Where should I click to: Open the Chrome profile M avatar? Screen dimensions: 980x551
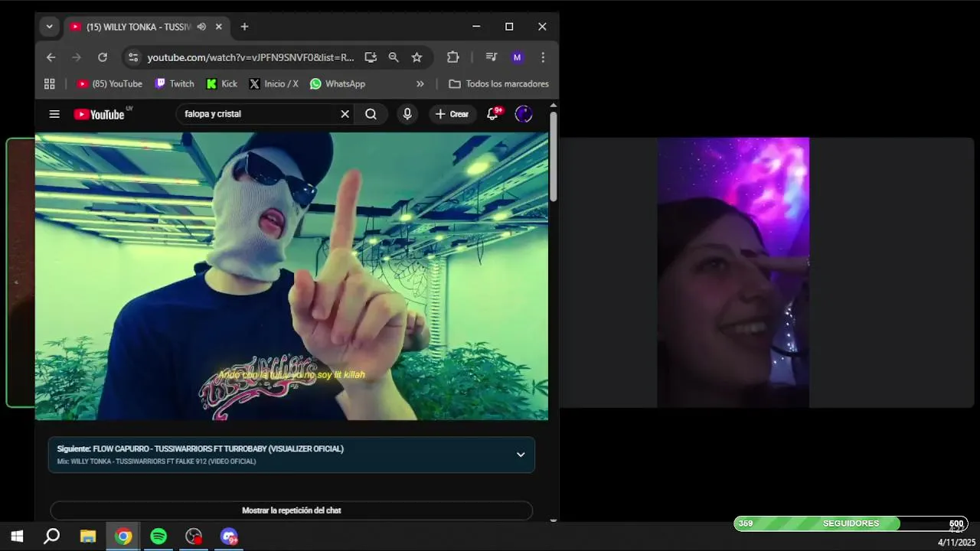click(517, 57)
